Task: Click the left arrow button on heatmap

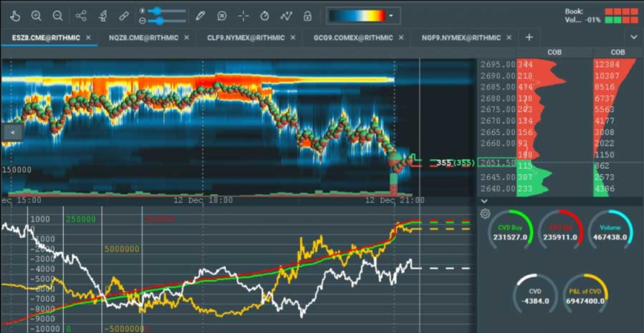Action: 13,132
